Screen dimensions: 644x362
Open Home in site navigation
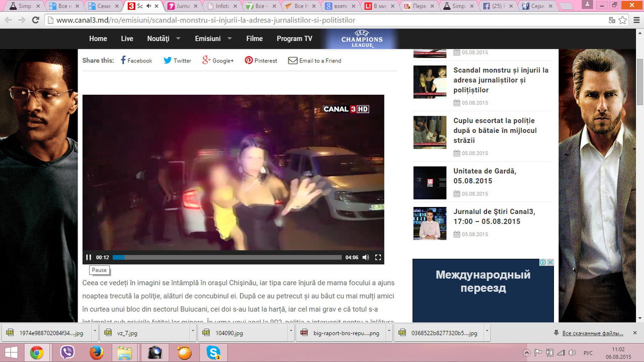(98, 39)
